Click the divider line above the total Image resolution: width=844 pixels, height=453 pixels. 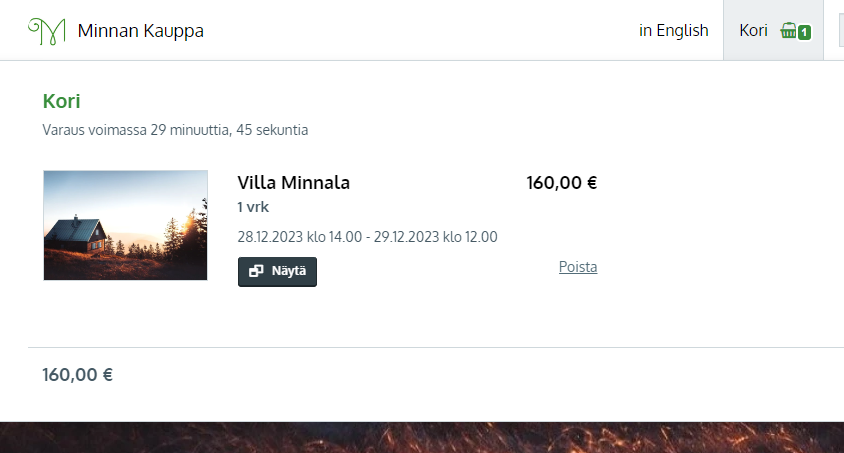436,348
